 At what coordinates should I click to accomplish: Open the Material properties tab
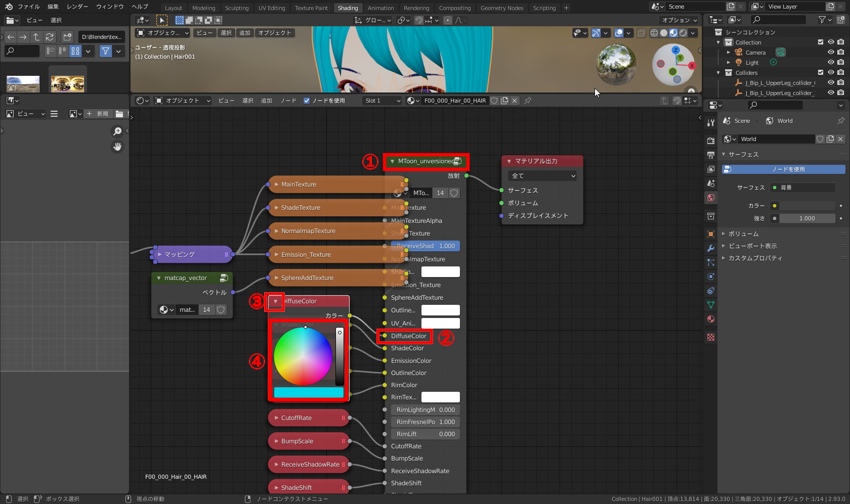[x=711, y=319]
